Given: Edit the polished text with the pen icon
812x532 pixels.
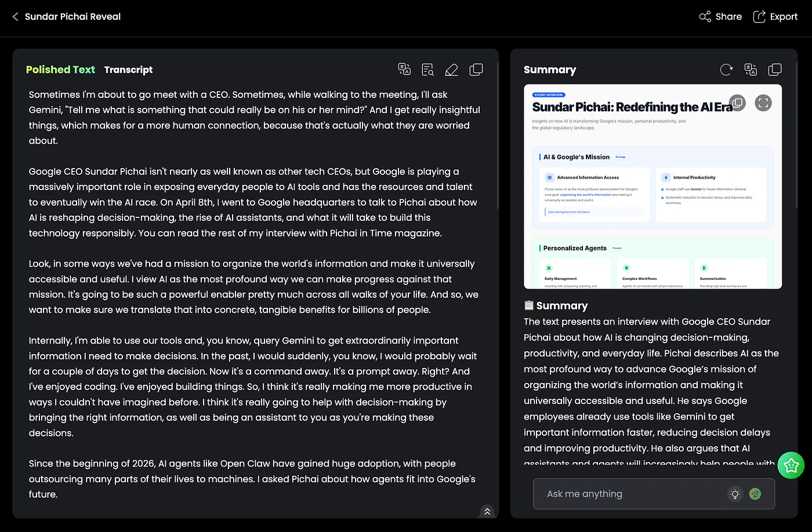Looking at the screenshot, I should point(452,70).
